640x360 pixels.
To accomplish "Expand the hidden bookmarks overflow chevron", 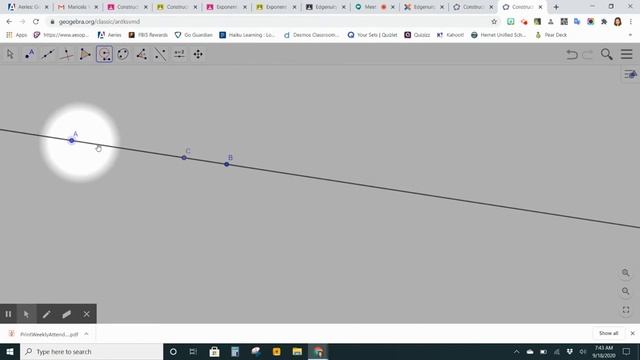I will (630, 35).
